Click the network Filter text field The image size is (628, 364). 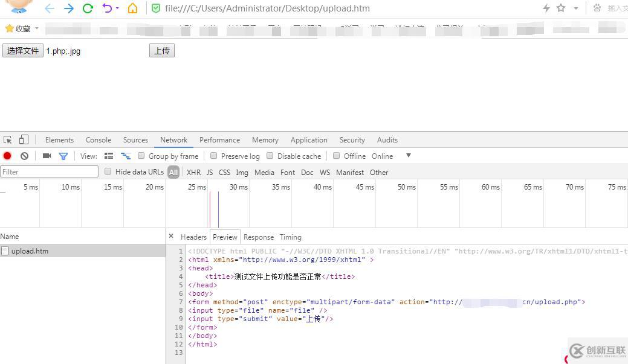(49, 172)
